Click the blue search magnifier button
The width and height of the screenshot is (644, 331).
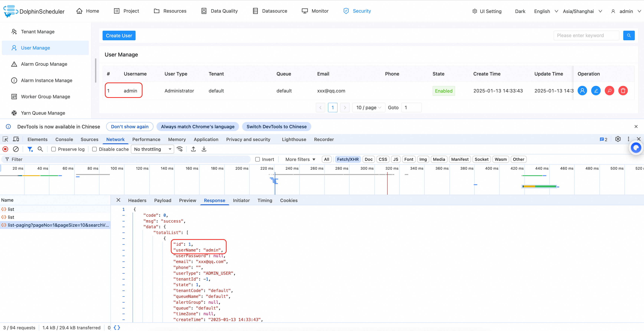click(629, 35)
